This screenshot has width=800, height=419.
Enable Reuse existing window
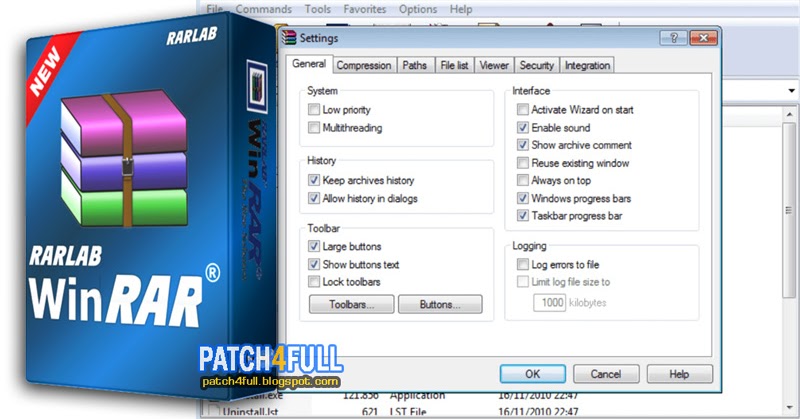pyautogui.click(x=522, y=163)
